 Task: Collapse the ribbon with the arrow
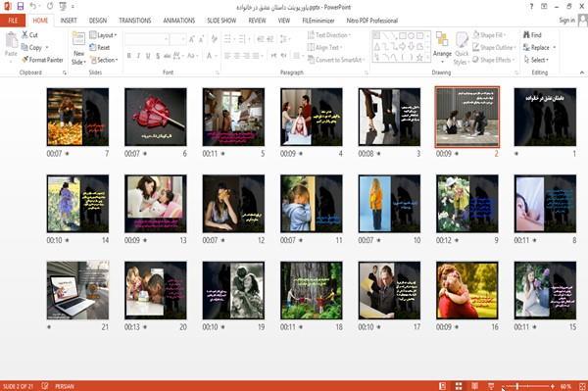click(x=582, y=73)
